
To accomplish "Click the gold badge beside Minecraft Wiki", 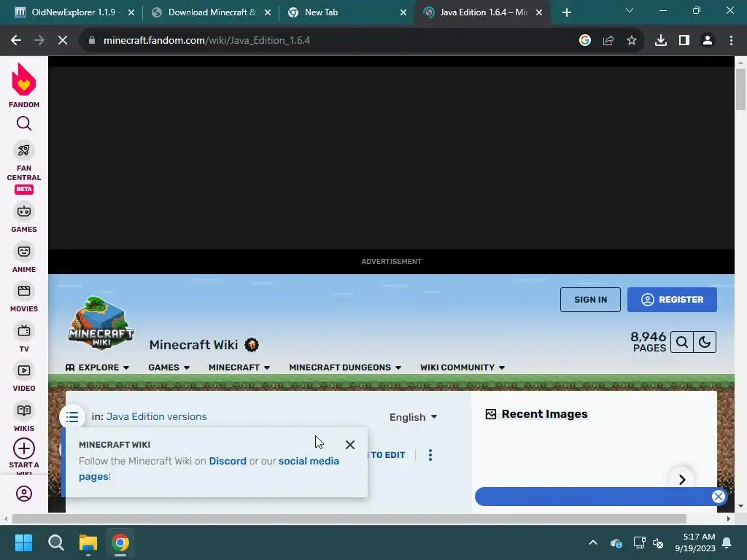I will (x=252, y=345).
